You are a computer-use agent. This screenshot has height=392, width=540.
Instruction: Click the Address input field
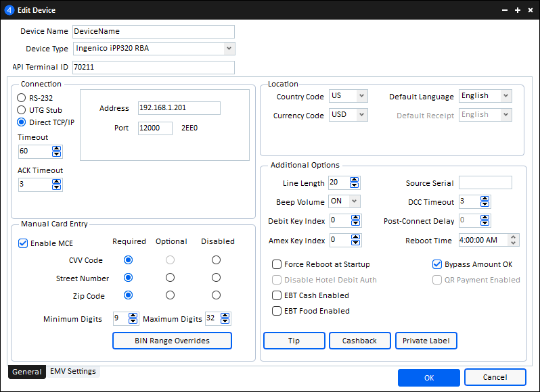179,108
